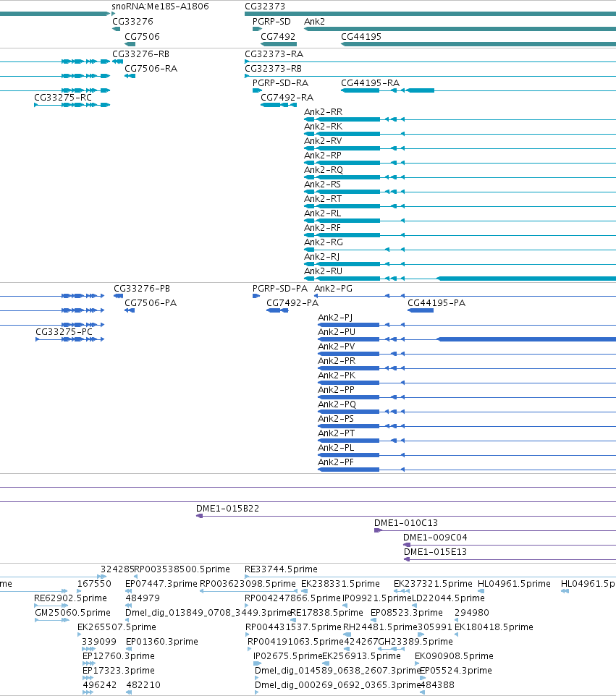
Task: Select the Ank2-RL transcript label
Action: (x=322, y=213)
